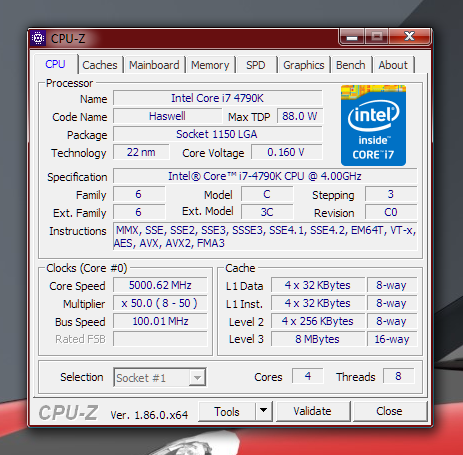This screenshot has height=455, width=463.
Task: Click the CPU-Z app icon in title bar
Action: tap(38, 38)
